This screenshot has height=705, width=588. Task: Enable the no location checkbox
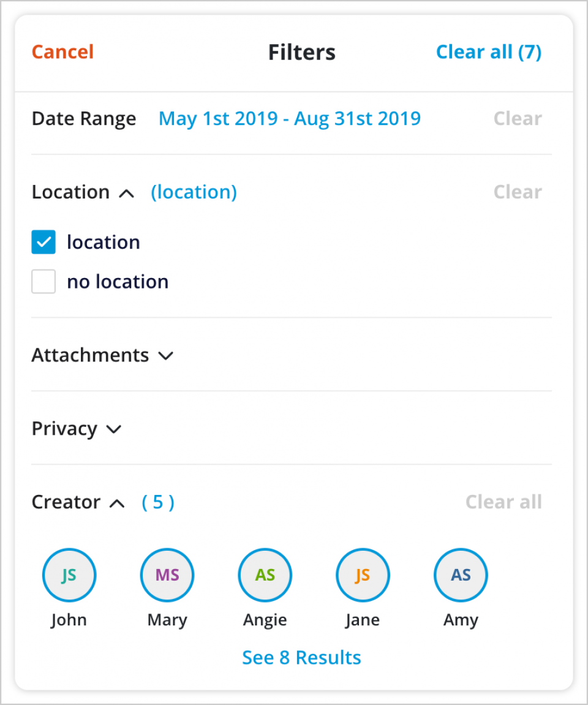(x=43, y=281)
